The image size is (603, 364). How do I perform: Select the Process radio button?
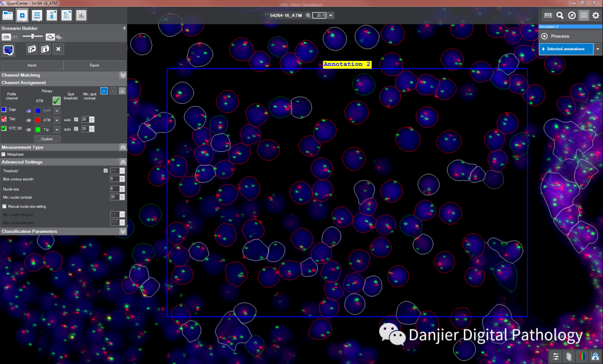[544, 36]
